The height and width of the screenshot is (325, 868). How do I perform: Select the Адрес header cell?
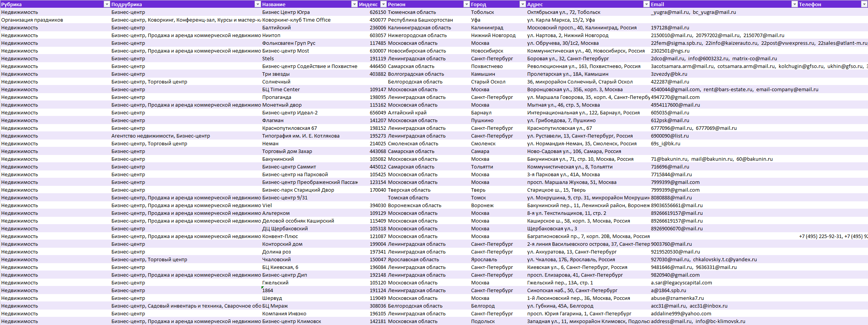coord(588,4)
